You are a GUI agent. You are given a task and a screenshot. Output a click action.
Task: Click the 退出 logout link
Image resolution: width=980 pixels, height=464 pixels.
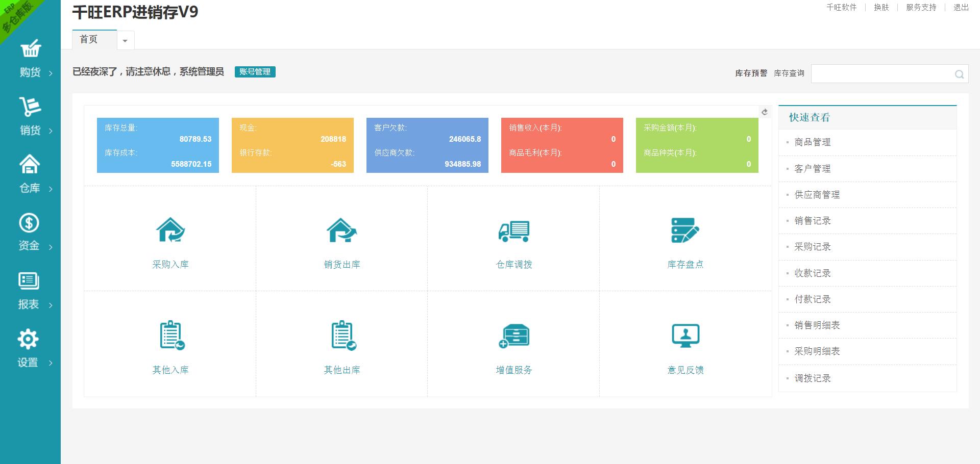click(x=961, y=7)
